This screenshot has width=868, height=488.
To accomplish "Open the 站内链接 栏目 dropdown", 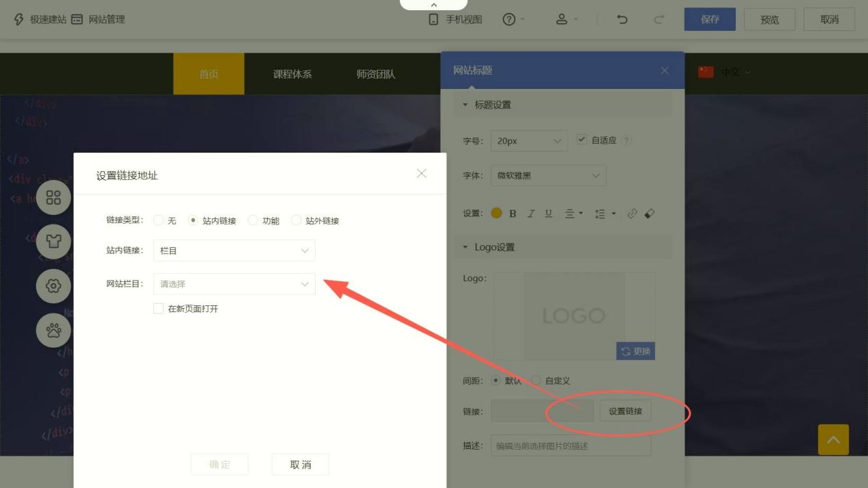I will pos(234,251).
